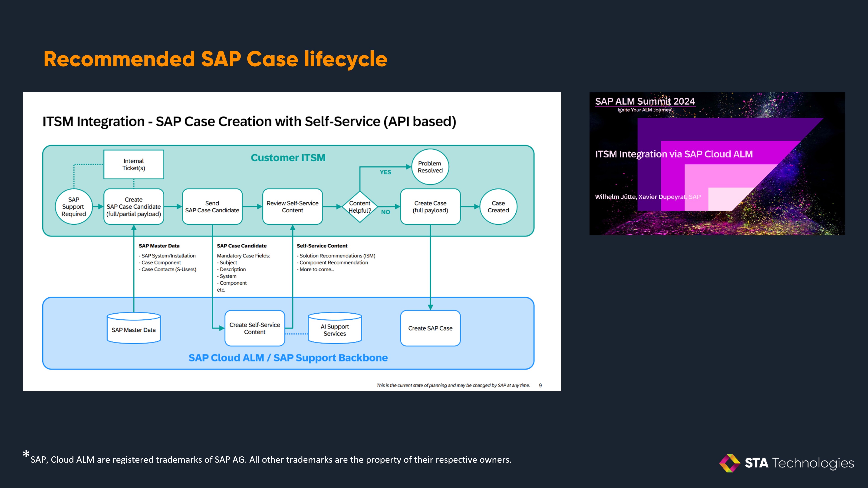Select the Send SAP Case Candidate box
This screenshot has width=868, height=488.
coord(212,207)
